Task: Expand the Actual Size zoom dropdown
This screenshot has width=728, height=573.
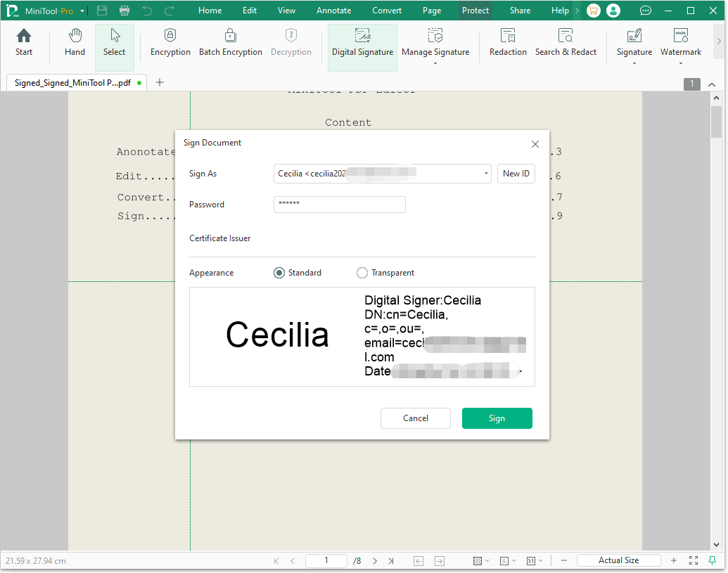Action: point(618,560)
